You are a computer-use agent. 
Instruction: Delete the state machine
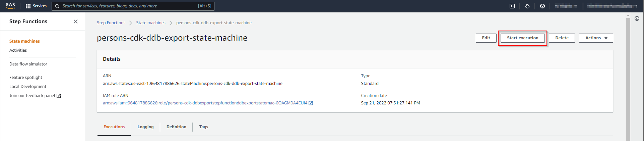[x=562, y=38]
